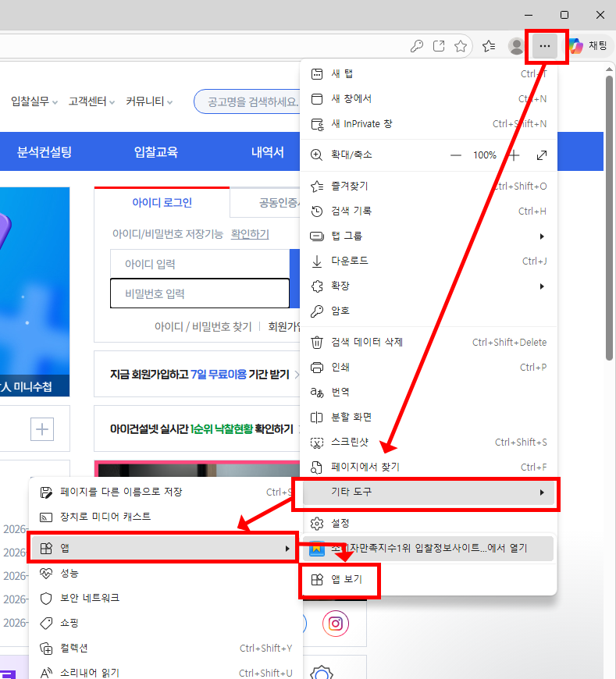Click the password key icon in address bar

[x=417, y=46]
